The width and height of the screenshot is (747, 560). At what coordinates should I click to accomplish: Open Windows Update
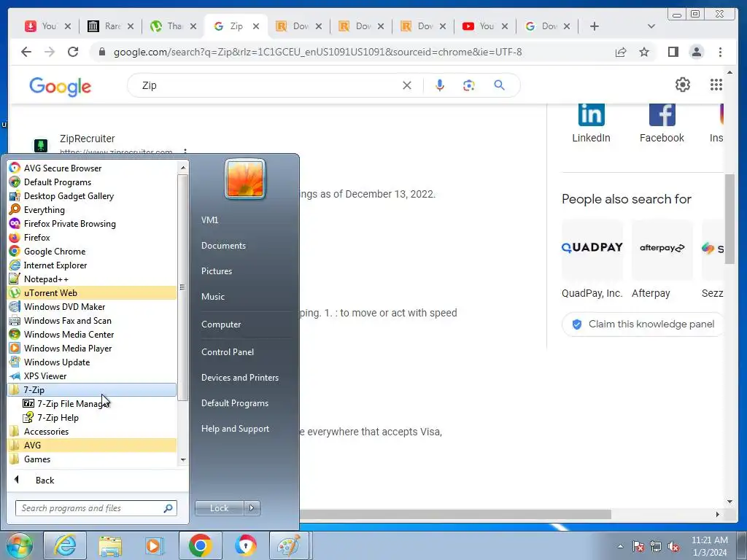pos(93,362)
